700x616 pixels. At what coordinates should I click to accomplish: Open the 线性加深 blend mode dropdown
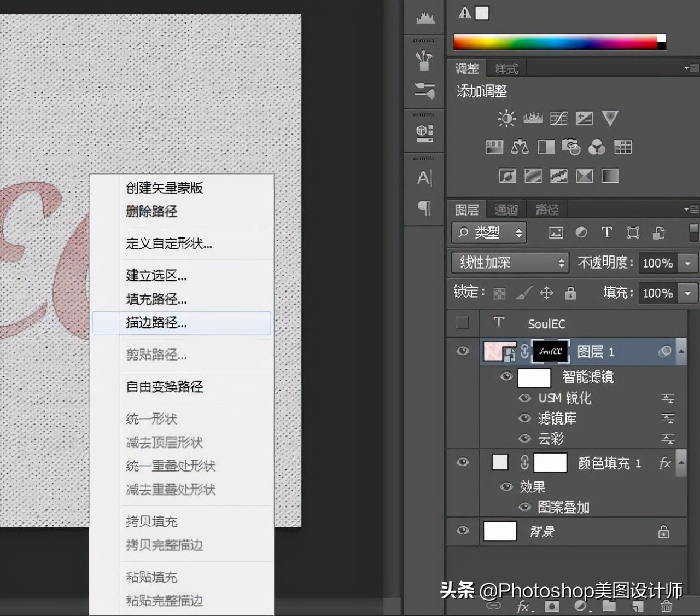pyautogui.click(x=509, y=263)
